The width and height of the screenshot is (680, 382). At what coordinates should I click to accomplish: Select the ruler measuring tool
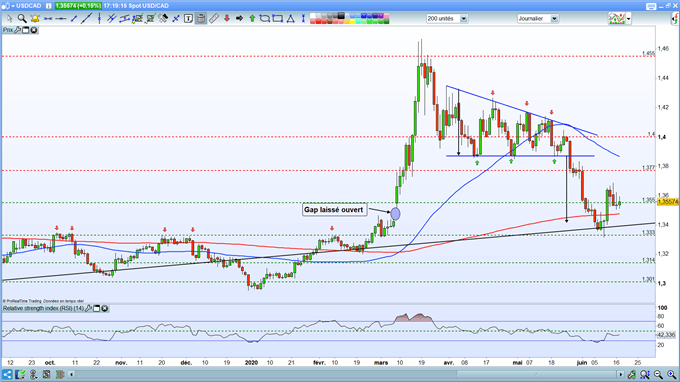click(x=214, y=18)
